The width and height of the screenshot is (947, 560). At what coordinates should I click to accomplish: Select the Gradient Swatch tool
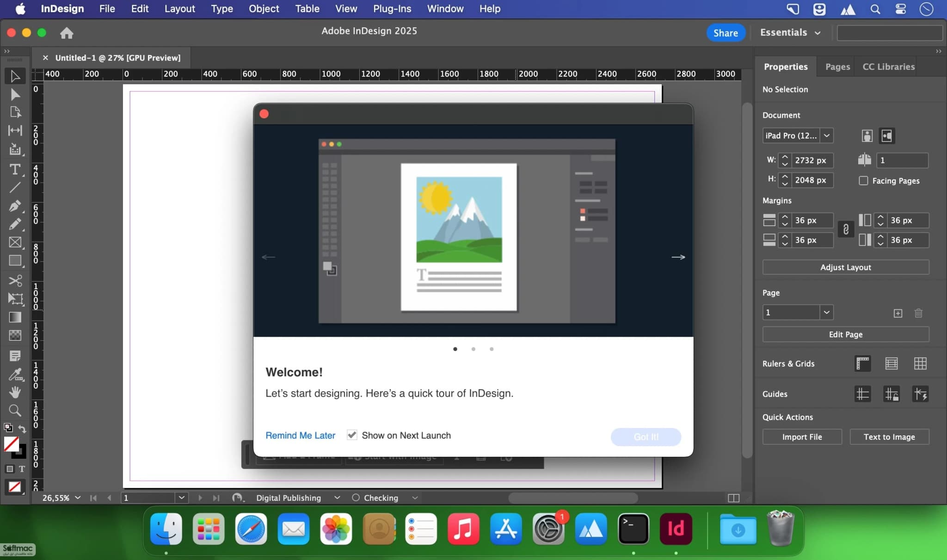pos(15,317)
